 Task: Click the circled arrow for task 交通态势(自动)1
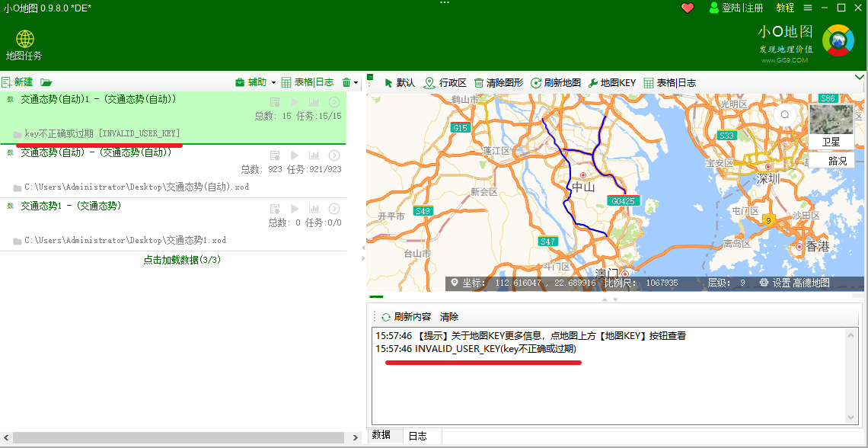click(x=333, y=102)
